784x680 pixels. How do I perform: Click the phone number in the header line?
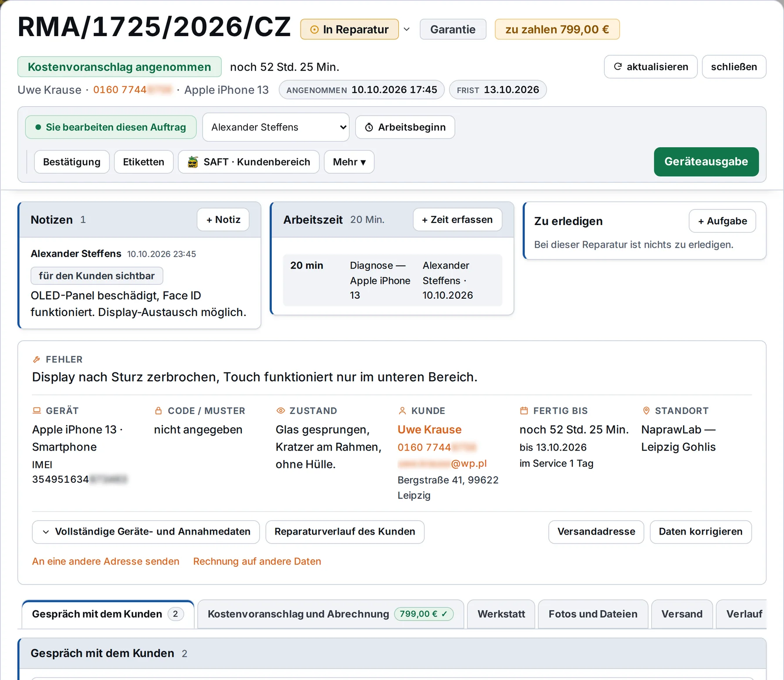pos(132,90)
